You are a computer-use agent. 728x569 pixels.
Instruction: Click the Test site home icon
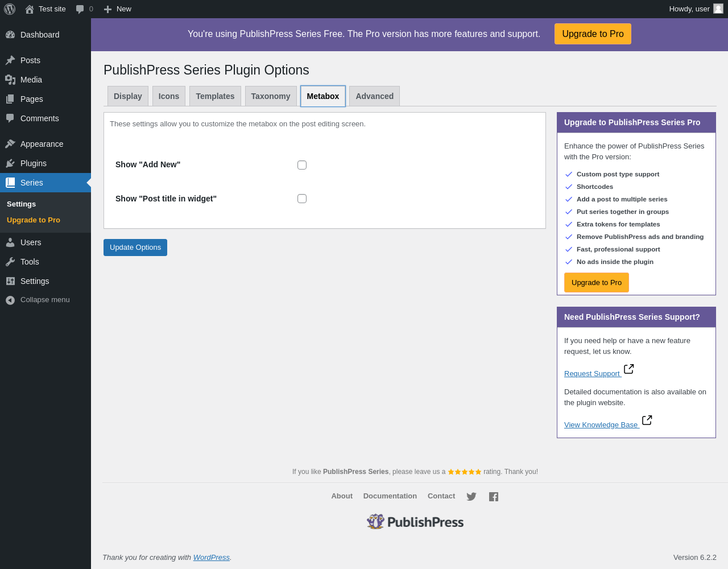coord(30,9)
